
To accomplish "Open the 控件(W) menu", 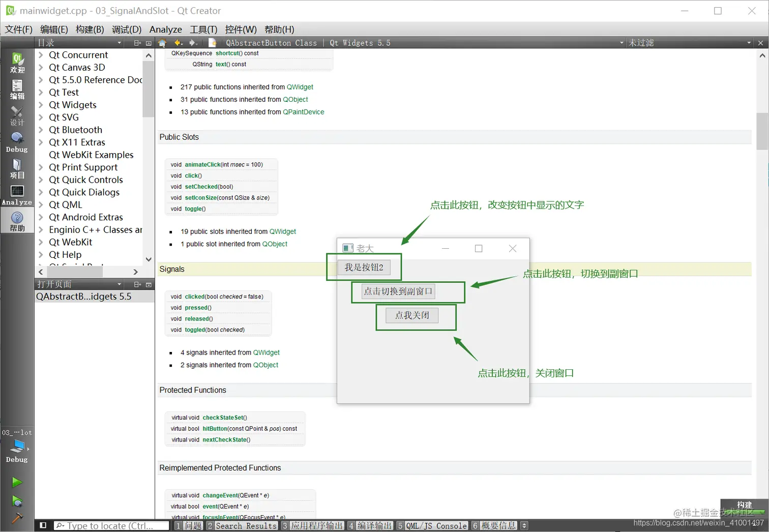I will pyautogui.click(x=241, y=29).
